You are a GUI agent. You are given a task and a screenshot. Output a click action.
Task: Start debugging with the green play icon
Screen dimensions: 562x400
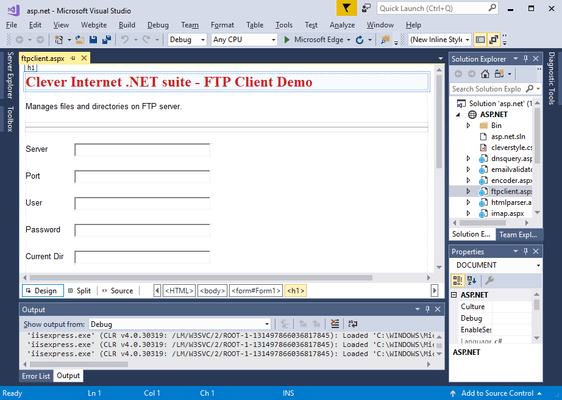point(287,40)
